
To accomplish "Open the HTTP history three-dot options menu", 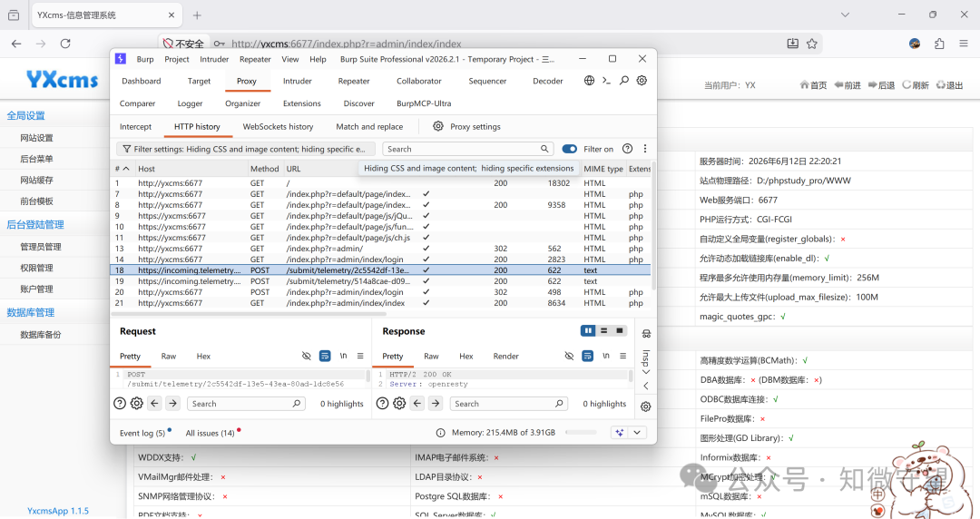I will [x=645, y=149].
